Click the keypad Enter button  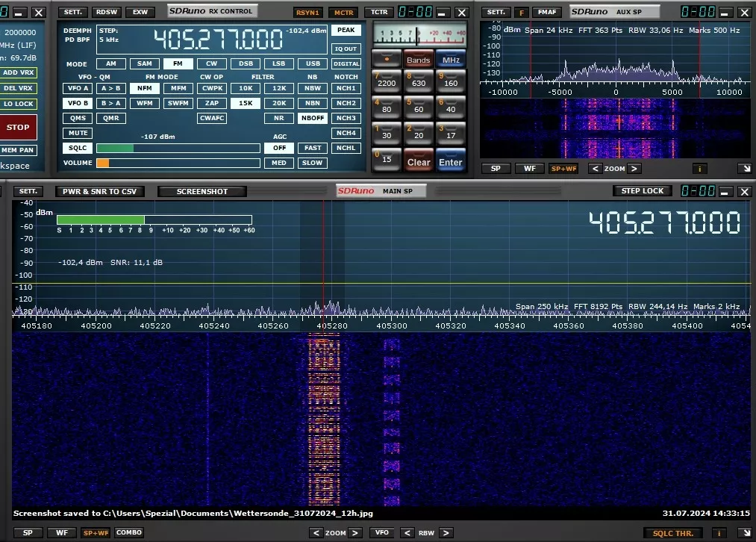451,161
